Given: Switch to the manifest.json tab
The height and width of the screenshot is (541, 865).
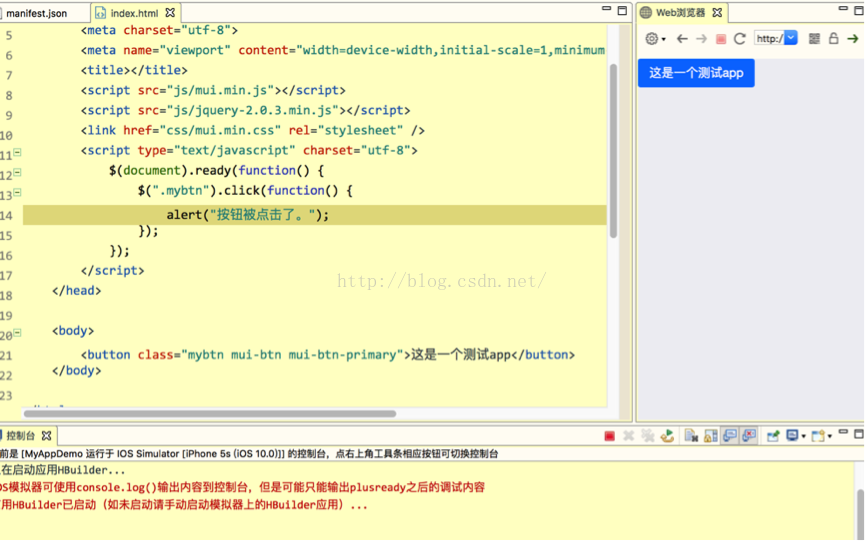Looking at the screenshot, I should click(x=36, y=13).
